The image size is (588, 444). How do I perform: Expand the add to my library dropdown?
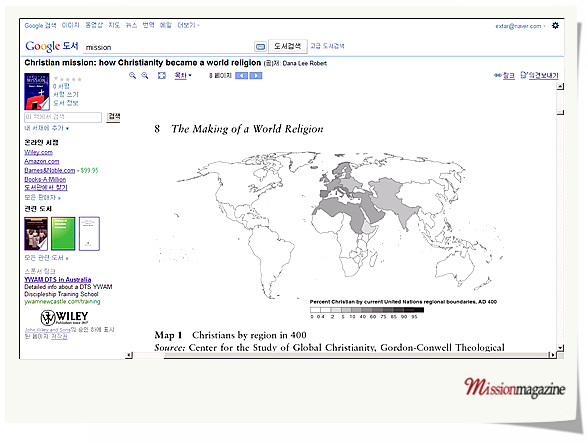pos(46,128)
